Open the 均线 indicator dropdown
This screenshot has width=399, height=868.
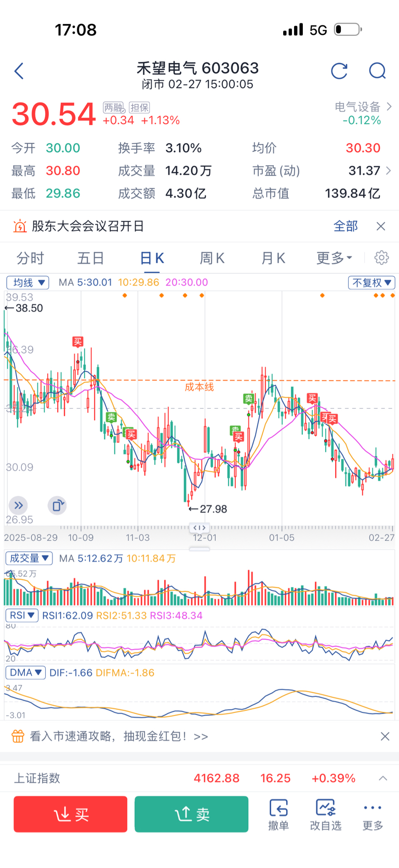pyautogui.click(x=28, y=282)
